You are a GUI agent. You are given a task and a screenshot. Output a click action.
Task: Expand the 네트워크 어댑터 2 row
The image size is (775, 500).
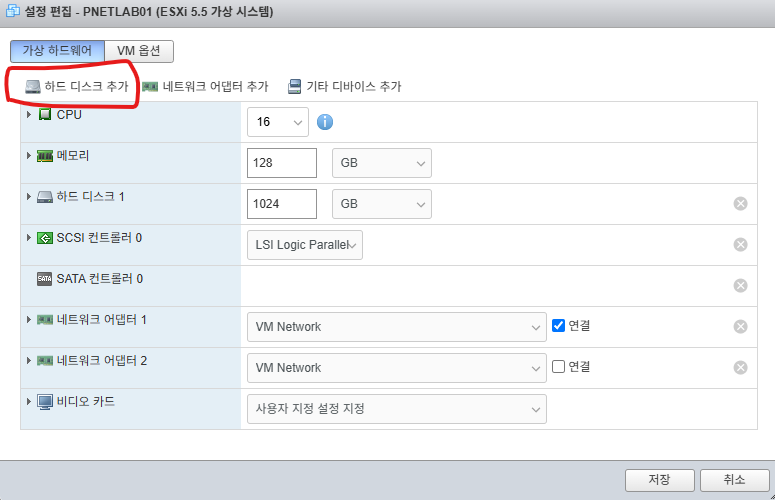29,361
